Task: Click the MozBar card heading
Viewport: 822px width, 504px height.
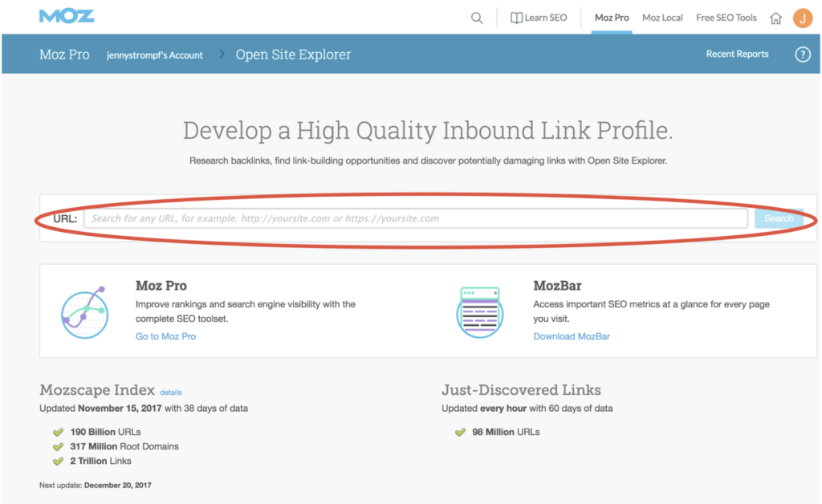Action: coord(557,286)
